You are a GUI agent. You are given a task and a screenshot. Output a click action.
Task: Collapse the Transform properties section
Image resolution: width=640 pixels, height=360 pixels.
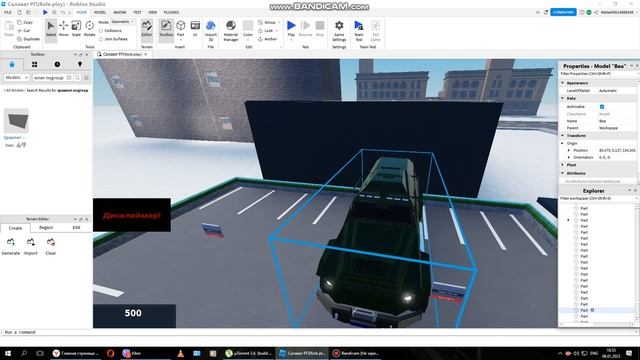(563, 136)
